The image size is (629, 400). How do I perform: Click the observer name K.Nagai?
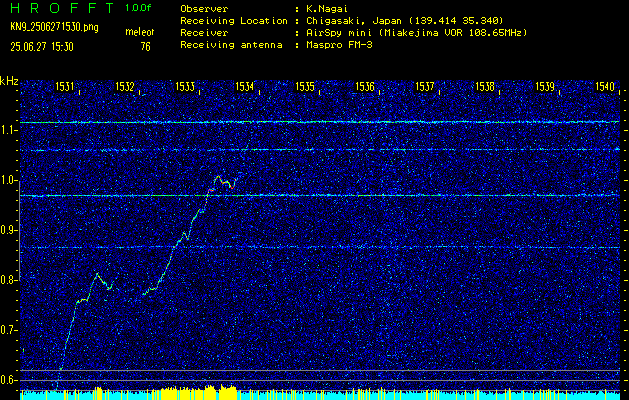[327, 9]
